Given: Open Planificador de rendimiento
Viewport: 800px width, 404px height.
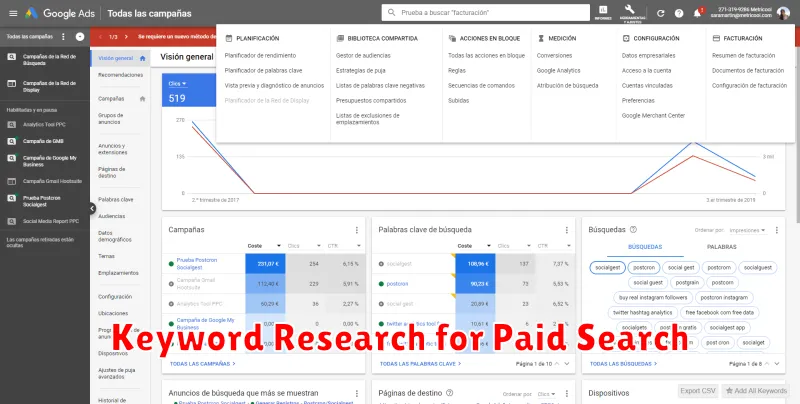Looking at the screenshot, I should point(260,56).
